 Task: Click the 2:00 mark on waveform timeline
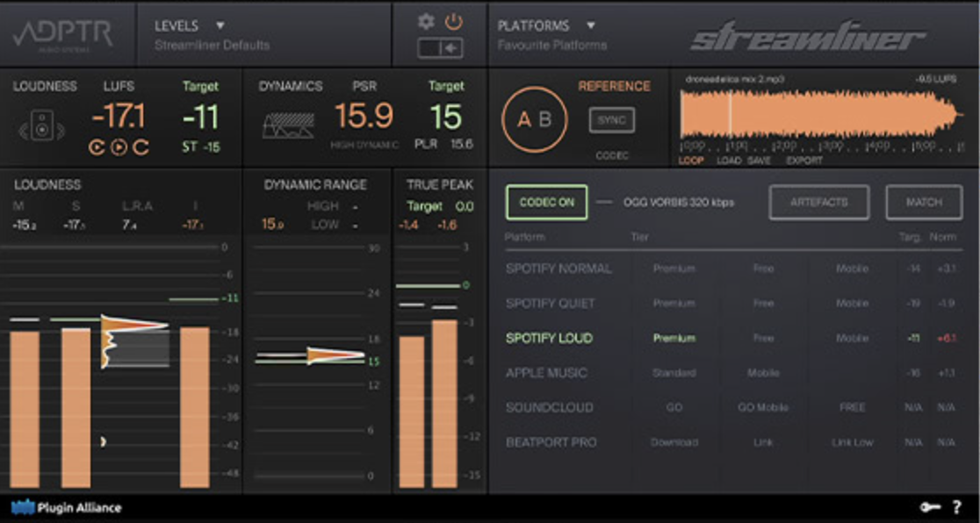coord(786,146)
